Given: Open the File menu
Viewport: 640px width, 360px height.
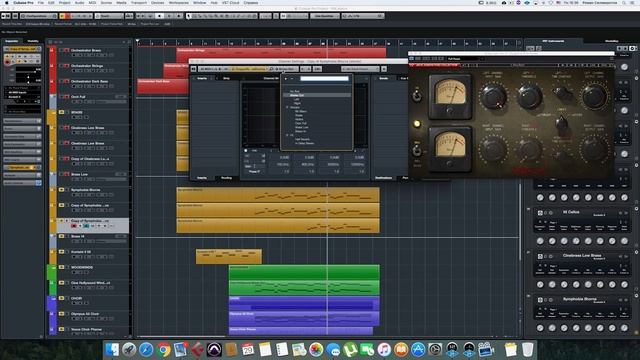Looking at the screenshot, I should tap(40, 3).
